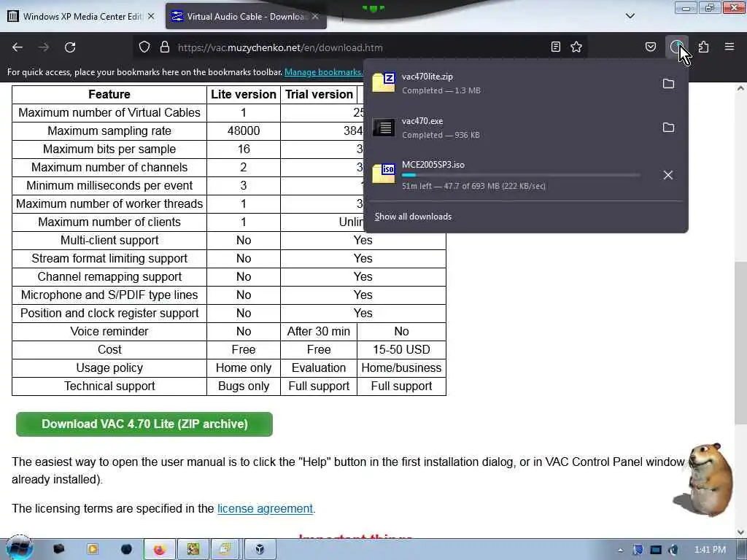
Task: Select the Voice reminder row label
Action: coord(109,332)
